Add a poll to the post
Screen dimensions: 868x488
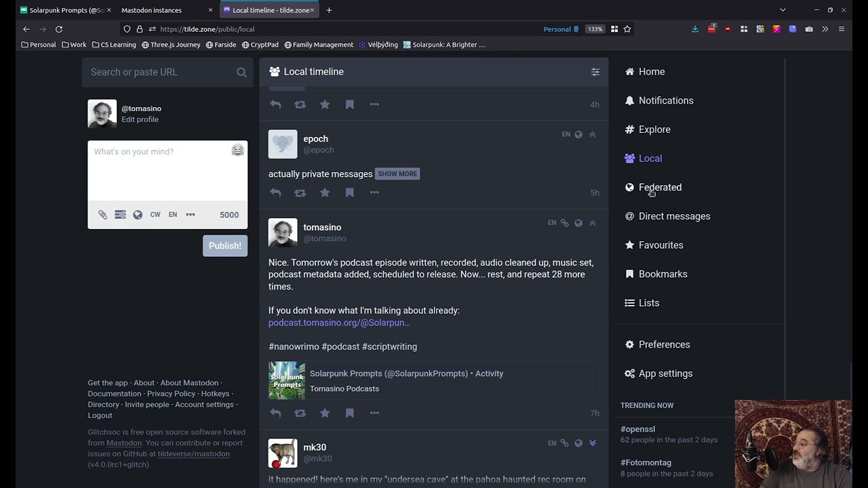[120, 215]
